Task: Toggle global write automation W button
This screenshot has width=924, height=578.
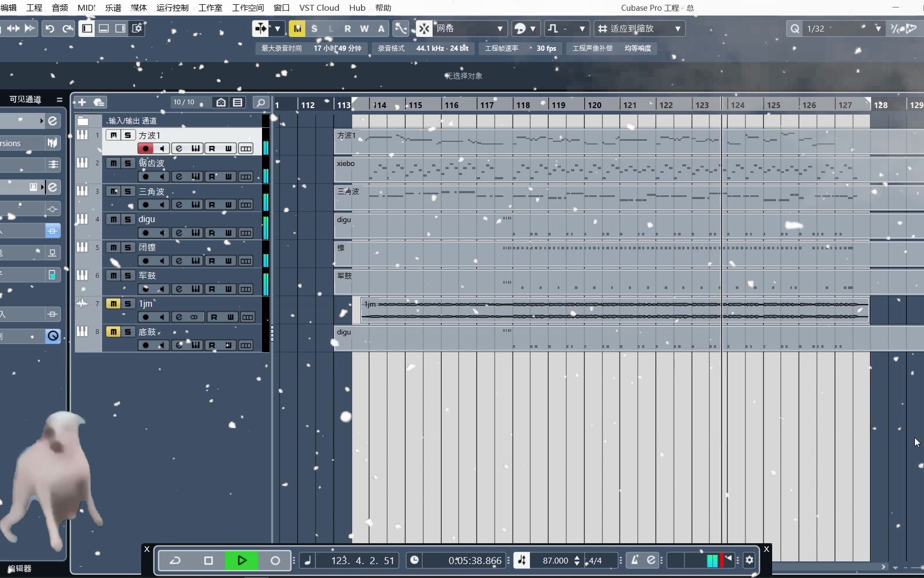Action: [x=364, y=29]
